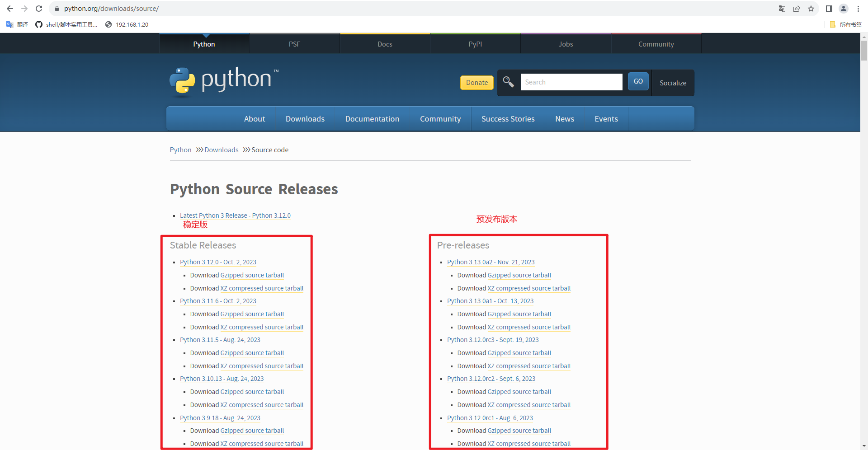Viewport: 868px width, 450px height.
Task: Open the Success Stories menu
Action: pos(508,119)
